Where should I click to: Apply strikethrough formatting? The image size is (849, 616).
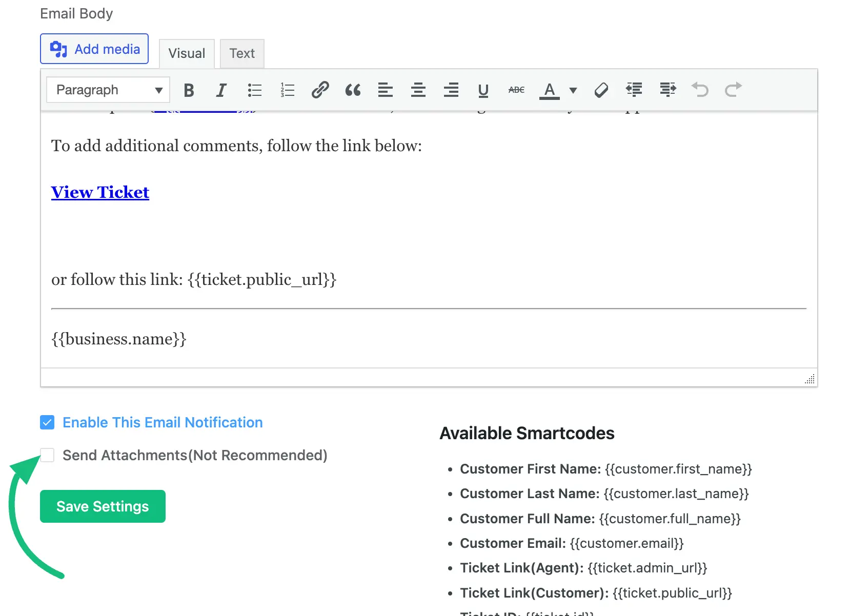pyautogui.click(x=516, y=90)
